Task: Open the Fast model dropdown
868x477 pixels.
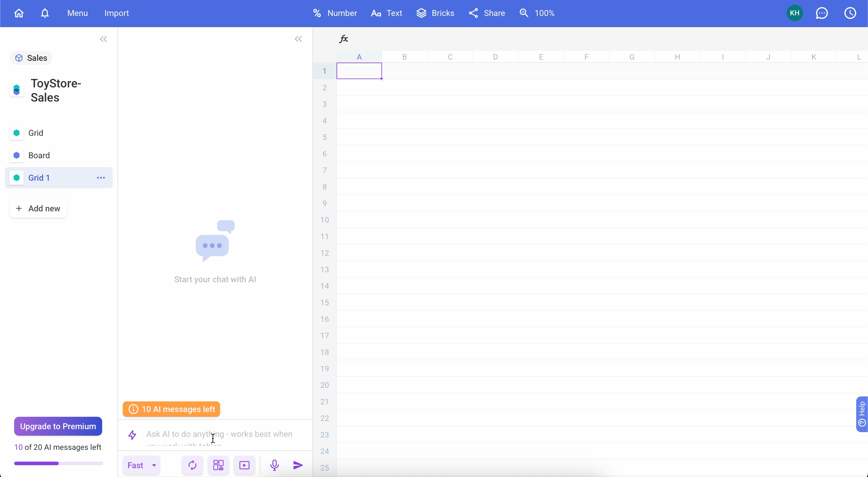Action: tap(141, 465)
